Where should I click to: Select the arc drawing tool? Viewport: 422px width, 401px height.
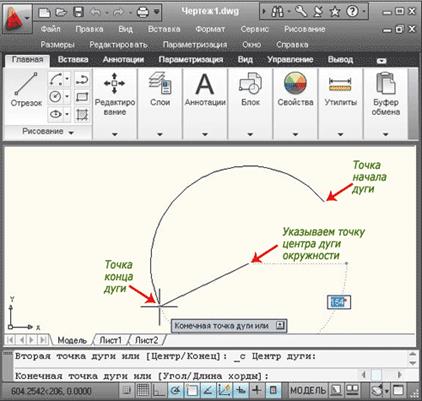[56, 79]
